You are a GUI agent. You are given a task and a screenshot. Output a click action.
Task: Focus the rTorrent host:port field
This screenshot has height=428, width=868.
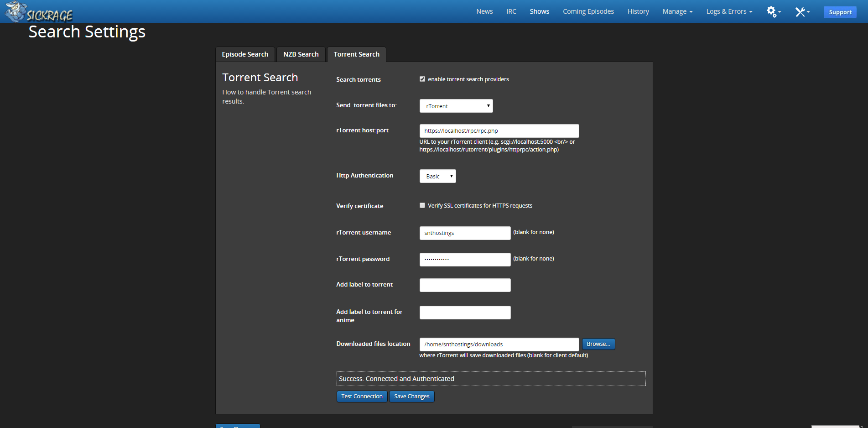coord(499,131)
